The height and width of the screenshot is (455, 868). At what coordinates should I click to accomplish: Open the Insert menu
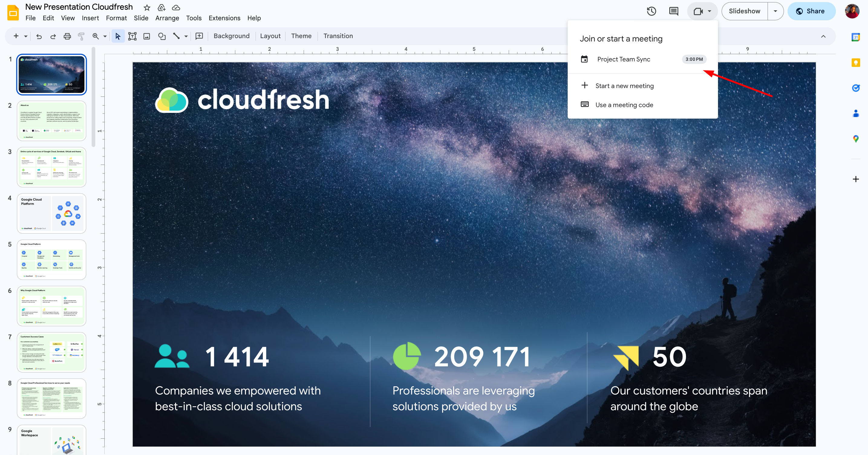[90, 18]
